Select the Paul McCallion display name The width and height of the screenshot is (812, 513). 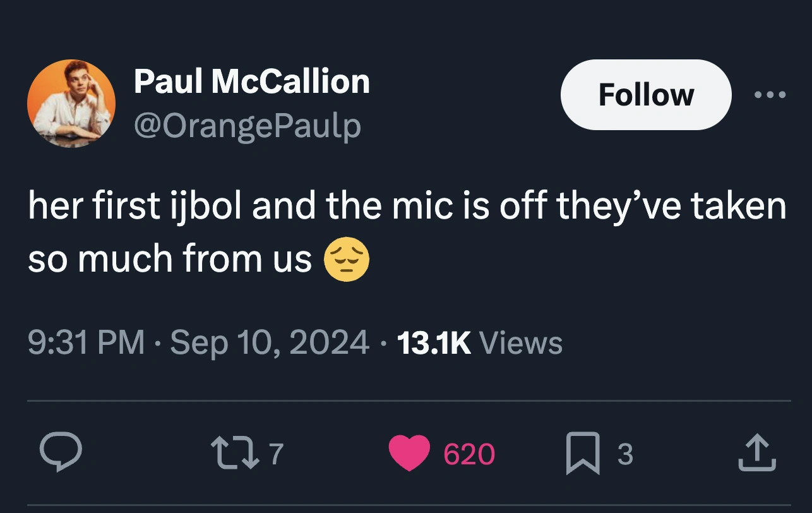[x=251, y=80]
